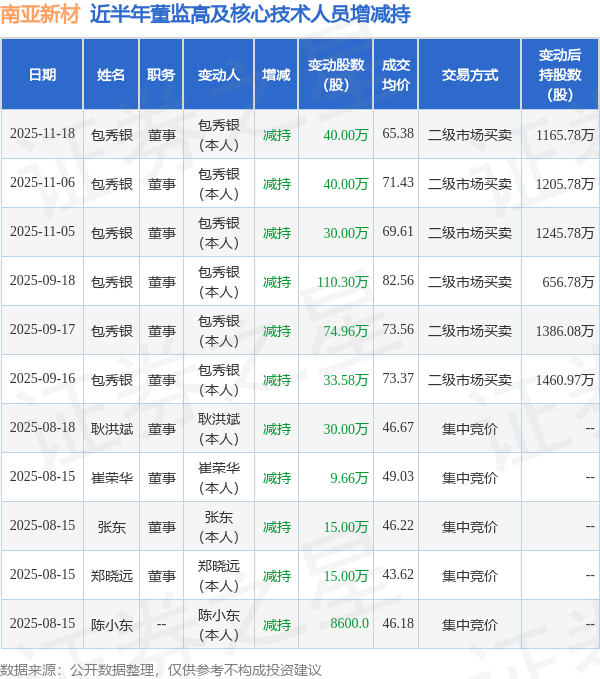600x679 pixels.
Task: Click the 2025-09-16 date cell
Action: click(42, 379)
